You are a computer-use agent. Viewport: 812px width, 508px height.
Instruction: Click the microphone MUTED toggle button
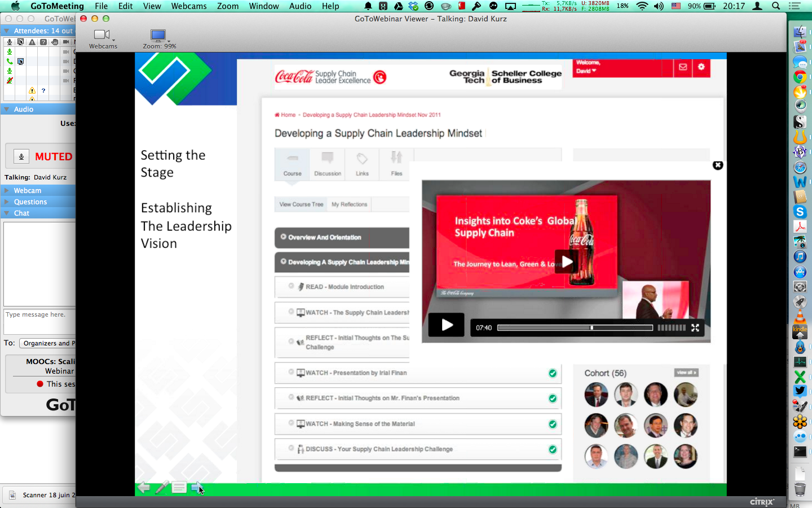(x=21, y=156)
